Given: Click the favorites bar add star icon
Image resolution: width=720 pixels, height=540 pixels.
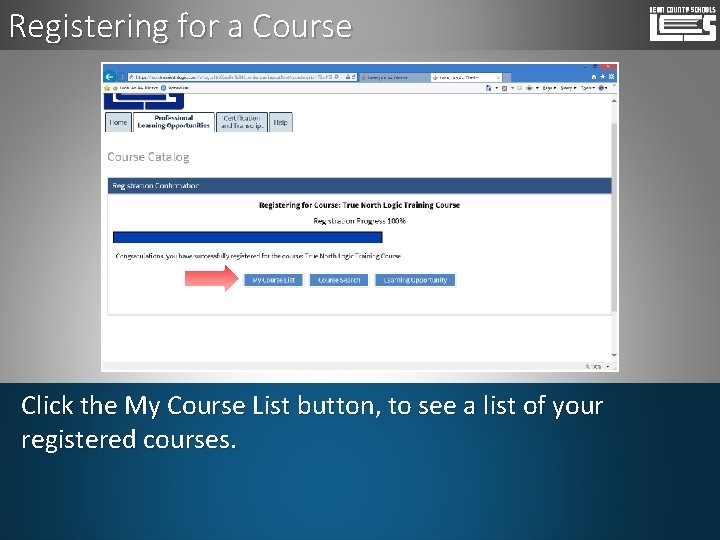Looking at the screenshot, I should 107,88.
